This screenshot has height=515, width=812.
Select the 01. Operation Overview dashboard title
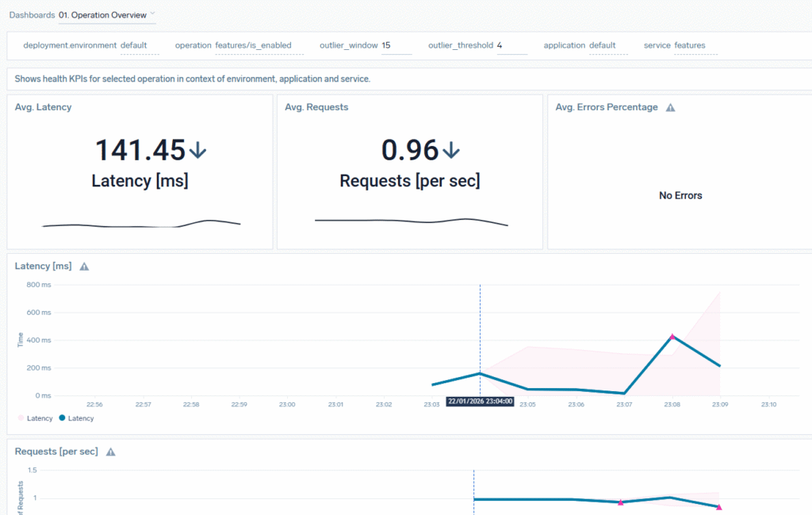click(102, 15)
